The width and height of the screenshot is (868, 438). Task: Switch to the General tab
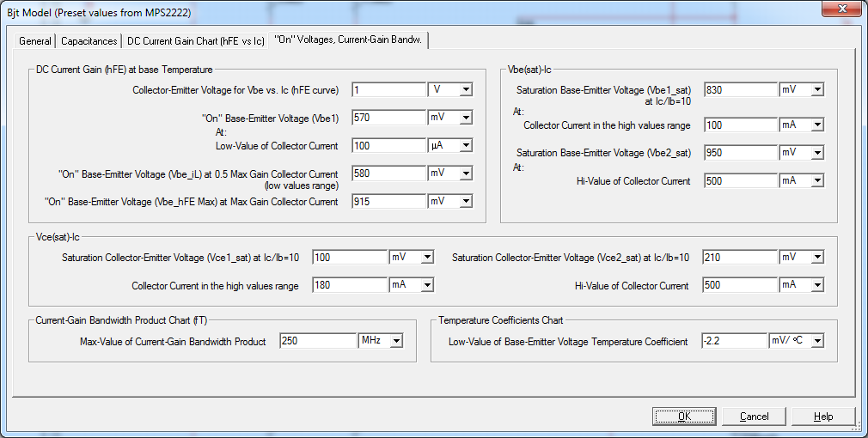[35, 41]
